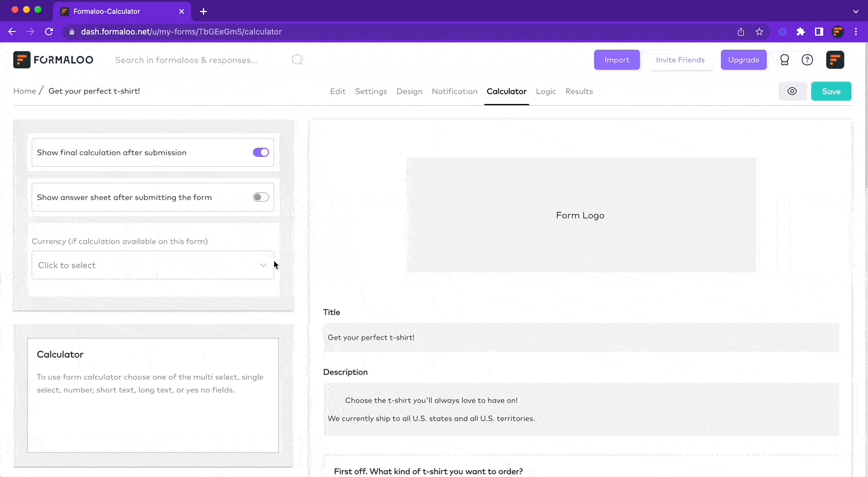Open the browser extensions puzzle icon
Image resolution: width=868 pixels, height=477 pixels.
[801, 32]
